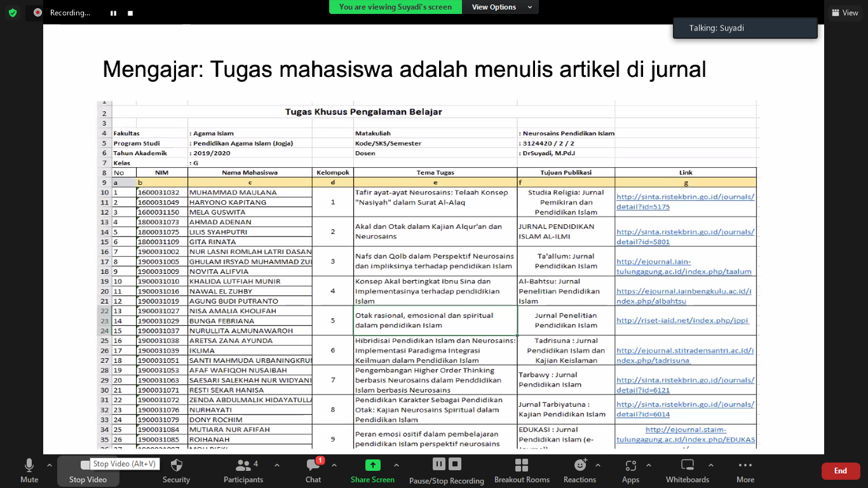Open the Chat panel
The height and width of the screenshot is (488, 868).
pyautogui.click(x=313, y=471)
